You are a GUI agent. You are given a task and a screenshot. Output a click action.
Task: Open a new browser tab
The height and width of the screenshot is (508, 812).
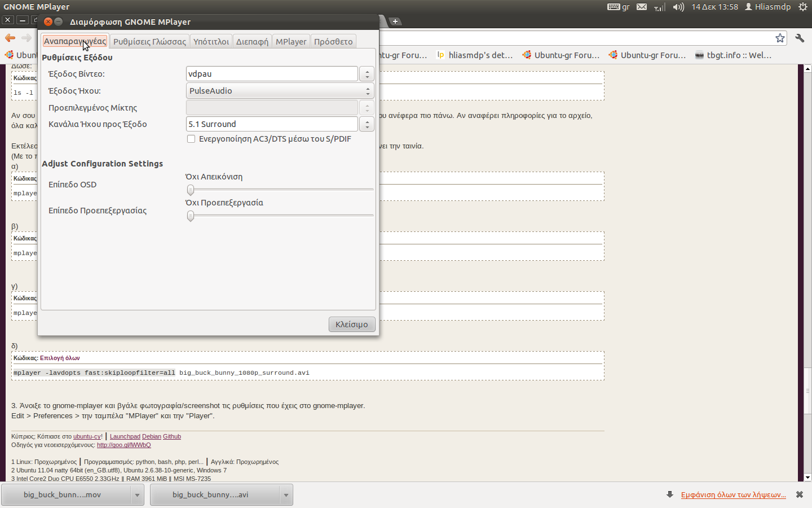pos(396,21)
